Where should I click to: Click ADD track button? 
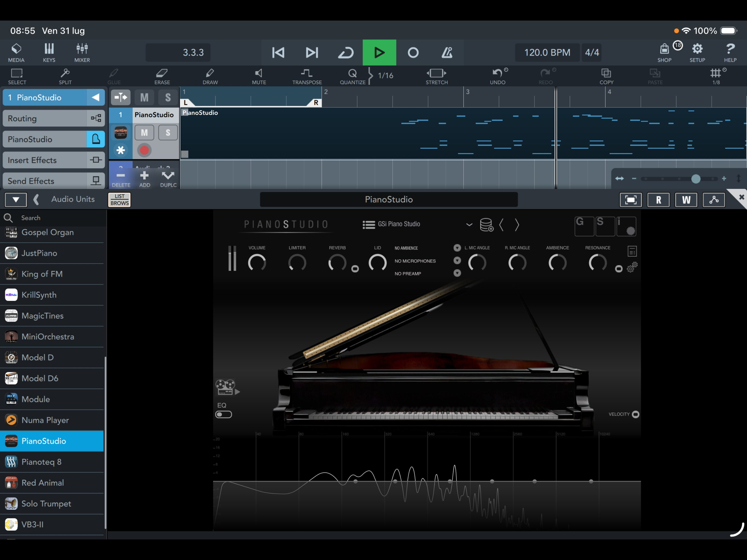[x=144, y=179]
